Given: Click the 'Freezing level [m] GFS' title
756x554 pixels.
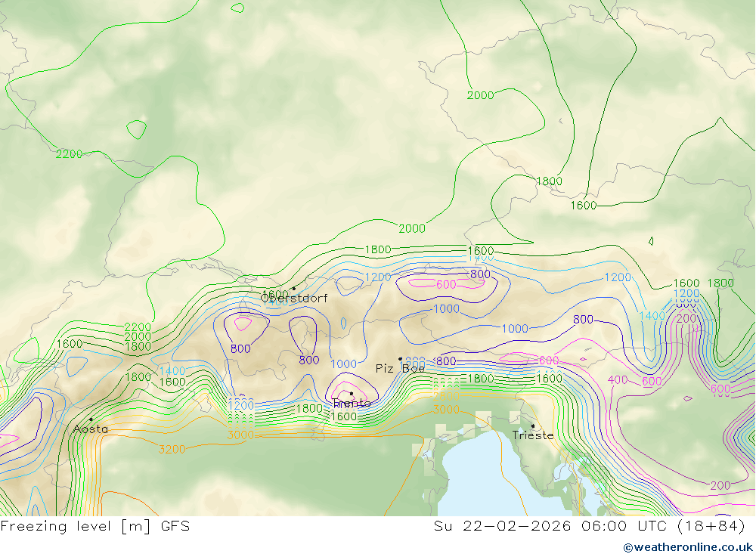Looking at the screenshot, I should coord(95,525).
